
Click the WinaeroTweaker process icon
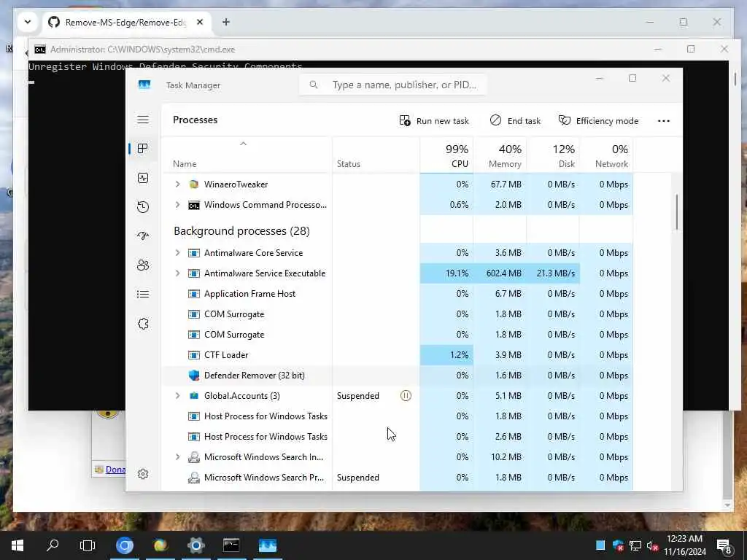[194, 184]
